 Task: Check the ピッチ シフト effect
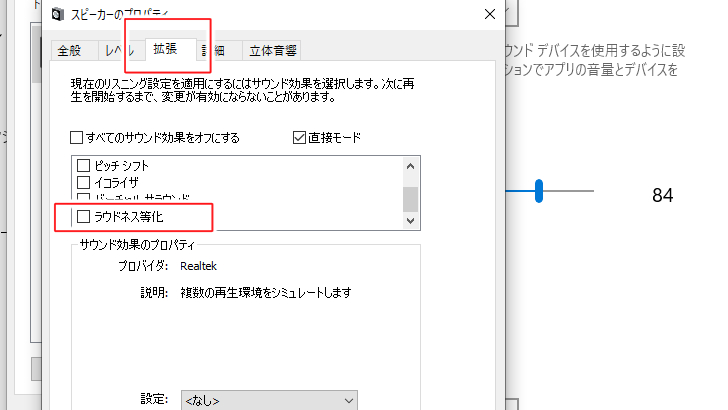(83, 165)
